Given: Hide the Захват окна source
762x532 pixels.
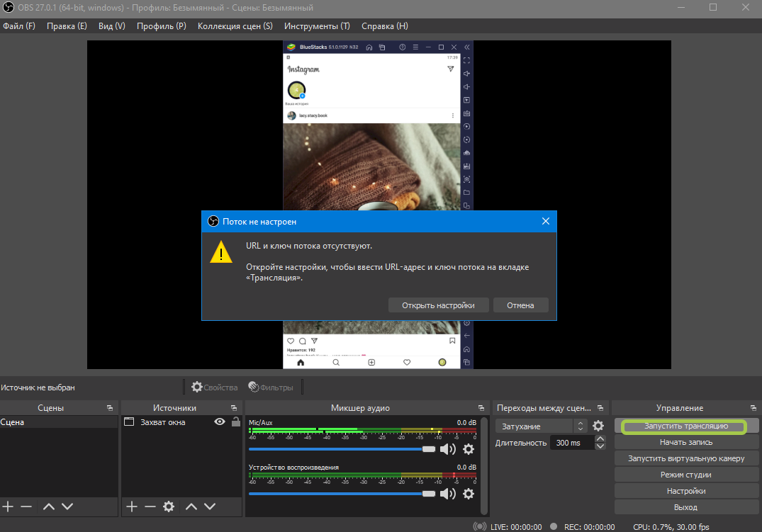Looking at the screenshot, I should (x=220, y=422).
